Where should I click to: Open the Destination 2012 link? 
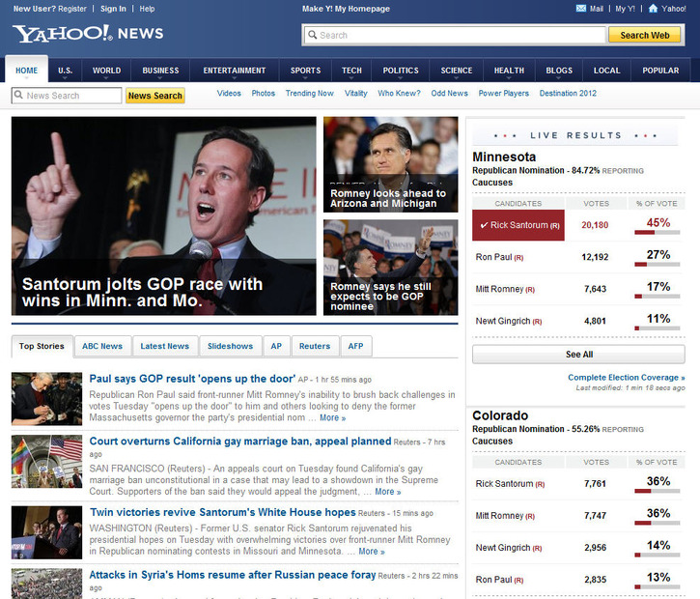coord(568,93)
